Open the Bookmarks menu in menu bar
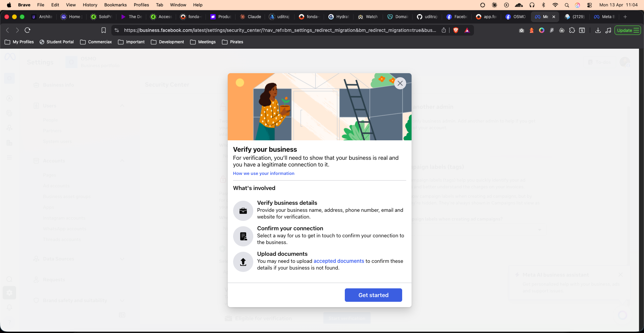The image size is (644, 333). pos(115,5)
